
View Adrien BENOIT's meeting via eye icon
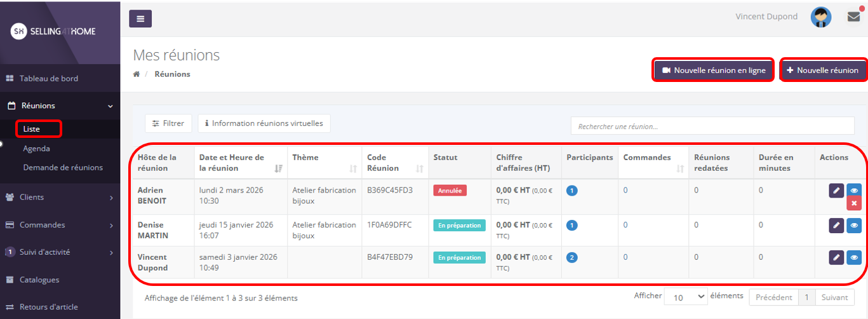[853, 190]
